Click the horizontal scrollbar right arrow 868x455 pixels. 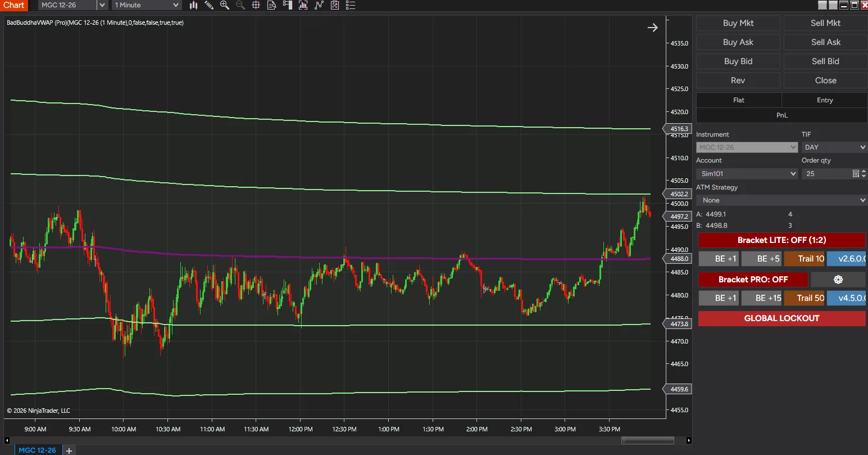tap(689, 440)
